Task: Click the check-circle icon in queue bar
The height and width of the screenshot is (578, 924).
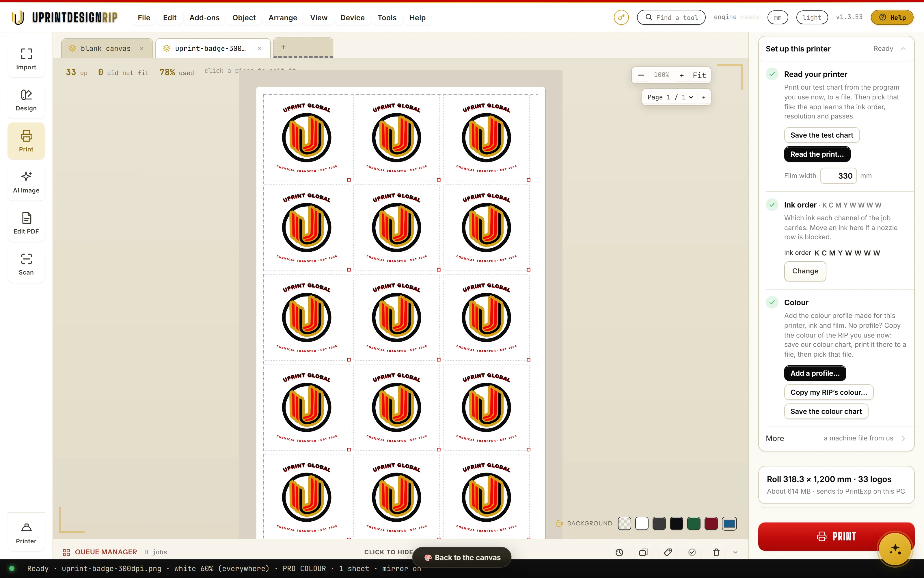Action: (x=692, y=552)
